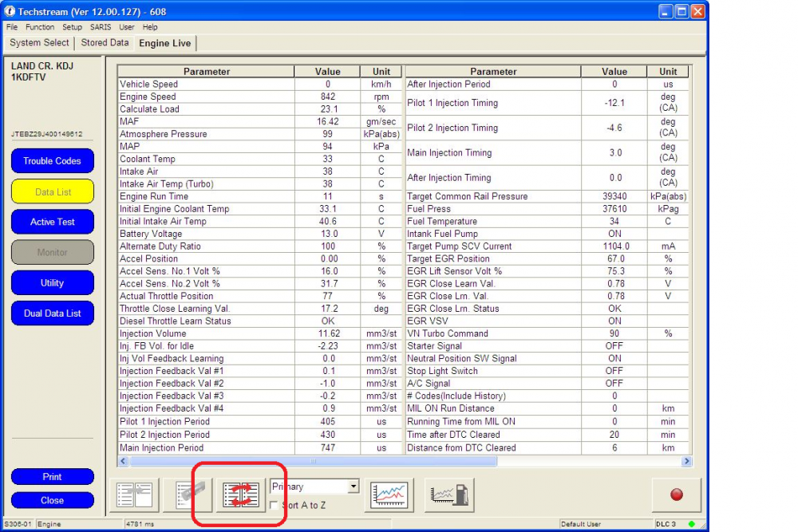Select Target Pump SCV Current row
Screen dimensions: 798x532
tap(547, 246)
